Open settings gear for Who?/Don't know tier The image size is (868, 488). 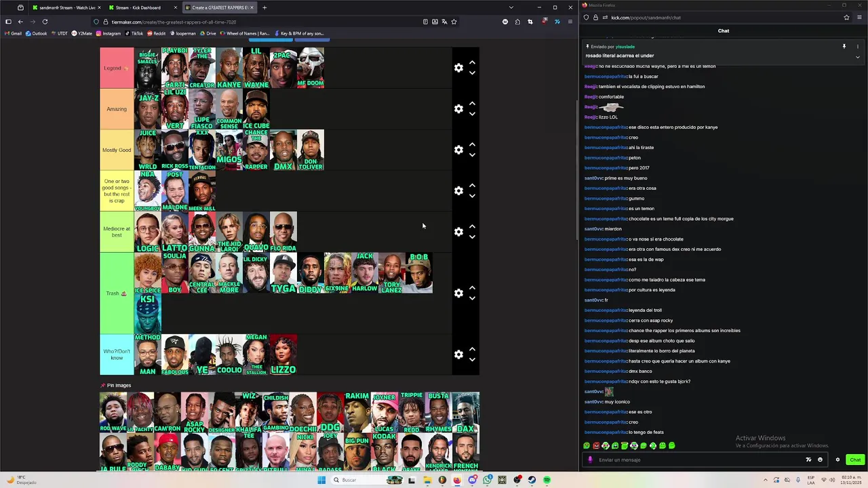(x=458, y=354)
